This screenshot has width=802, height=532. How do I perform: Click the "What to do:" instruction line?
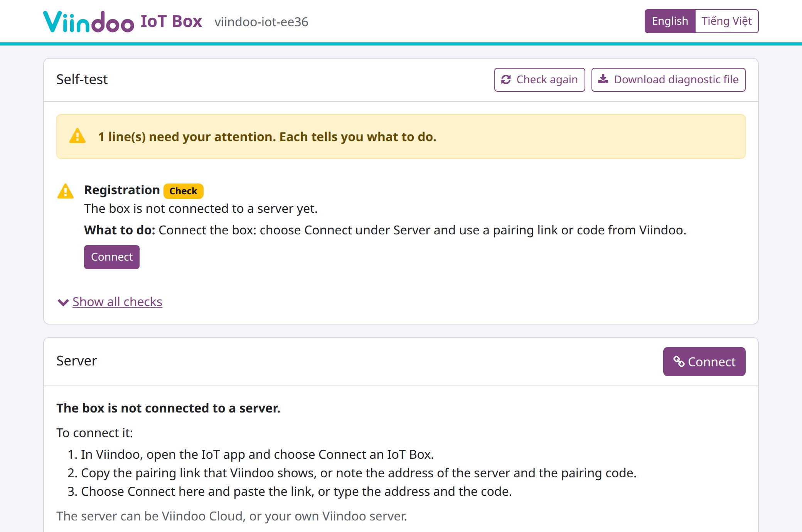click(x=385, y=230)
